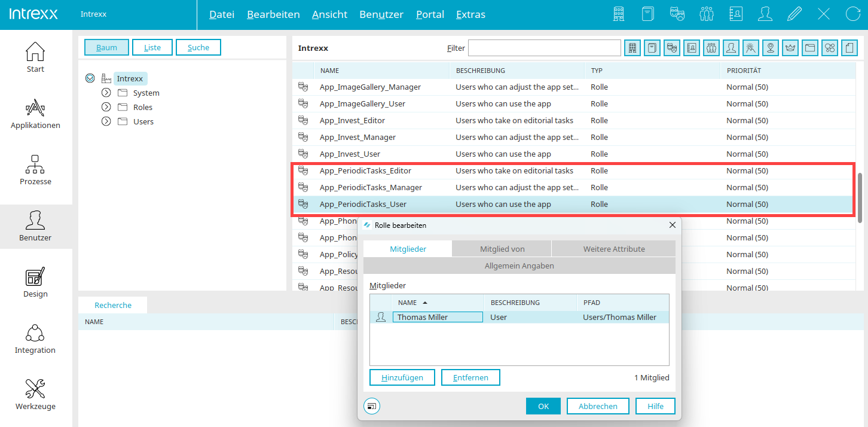The image size is (868, 427).
Task: Click the new role masks icon in the top bar
Action: click(677, 14)
